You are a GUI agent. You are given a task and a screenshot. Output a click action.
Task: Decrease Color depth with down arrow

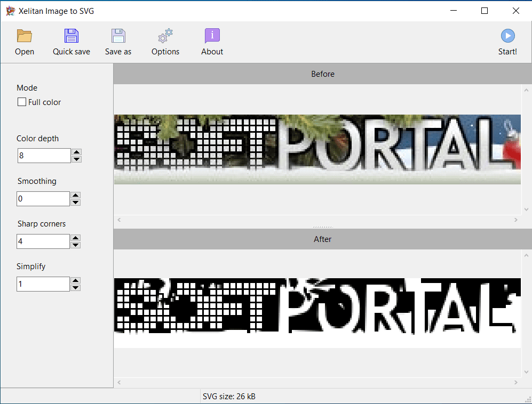(x=77, y=159)
